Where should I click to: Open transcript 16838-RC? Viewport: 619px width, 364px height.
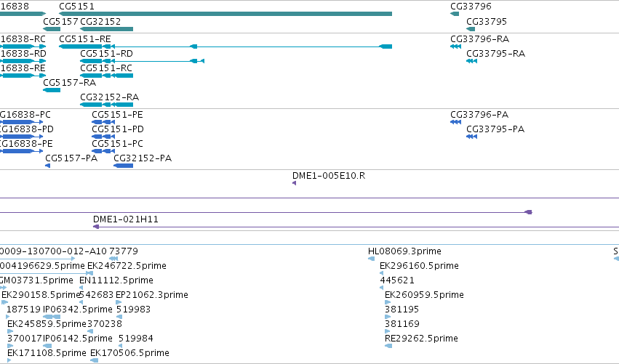pyautogui.click(x=23, y=39)
